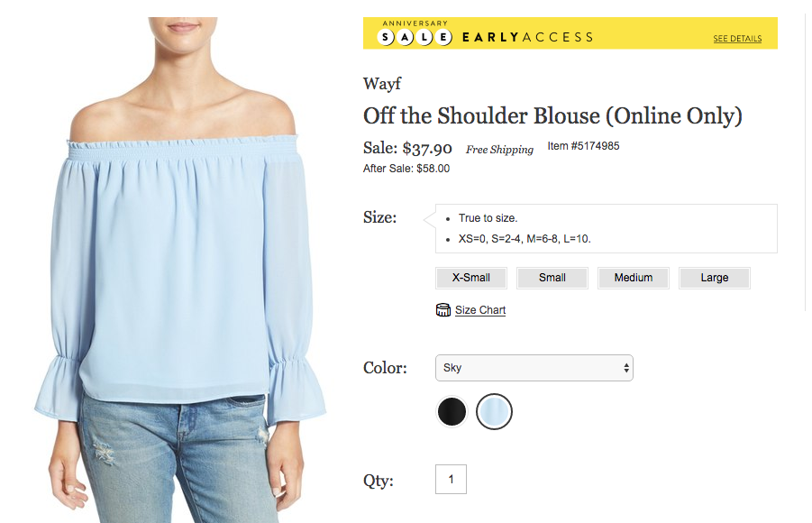Screen dimensions: 812x523
Task: Click SEE DETAILS on the sale banner
Action: click(x=737, y=39)
